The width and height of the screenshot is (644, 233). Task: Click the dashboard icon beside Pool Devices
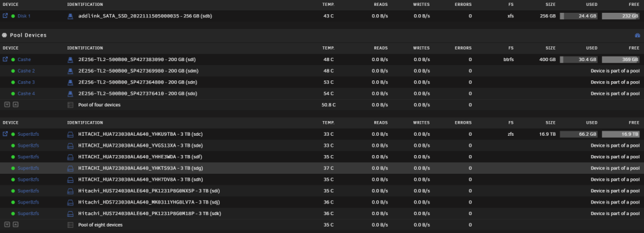click(x=638, y=35)
